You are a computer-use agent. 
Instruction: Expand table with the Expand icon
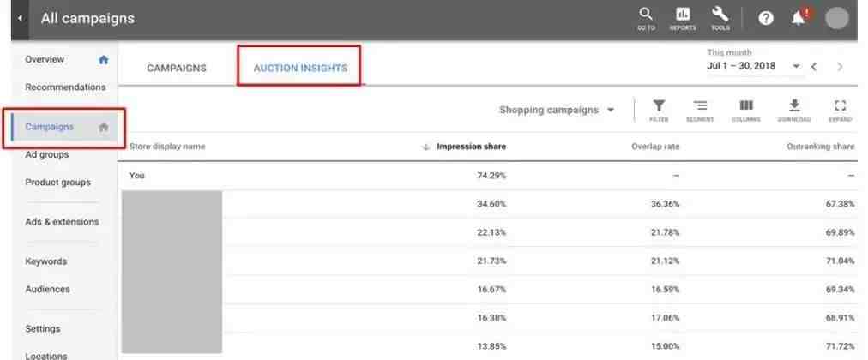[x=841, y=111]
